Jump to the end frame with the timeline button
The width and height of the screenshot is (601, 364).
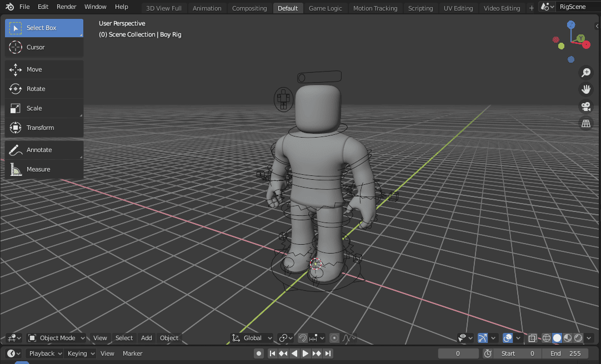(x=328, y=353)
